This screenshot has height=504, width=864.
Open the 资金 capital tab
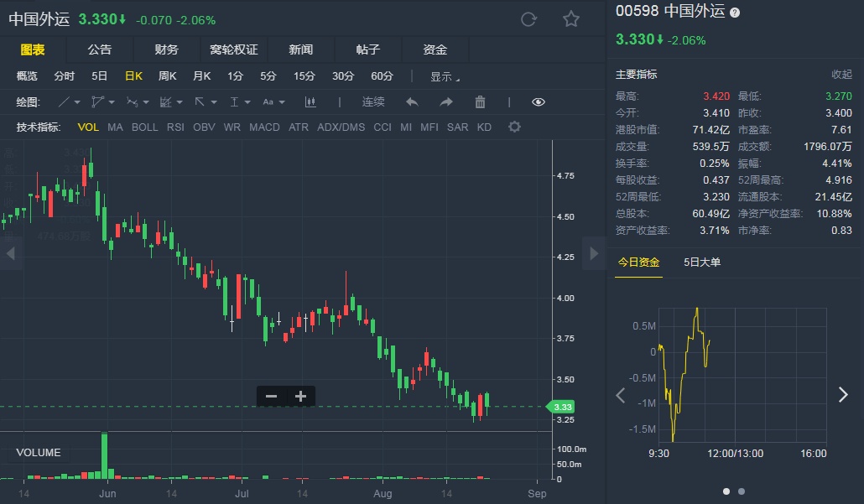(435, 49)
